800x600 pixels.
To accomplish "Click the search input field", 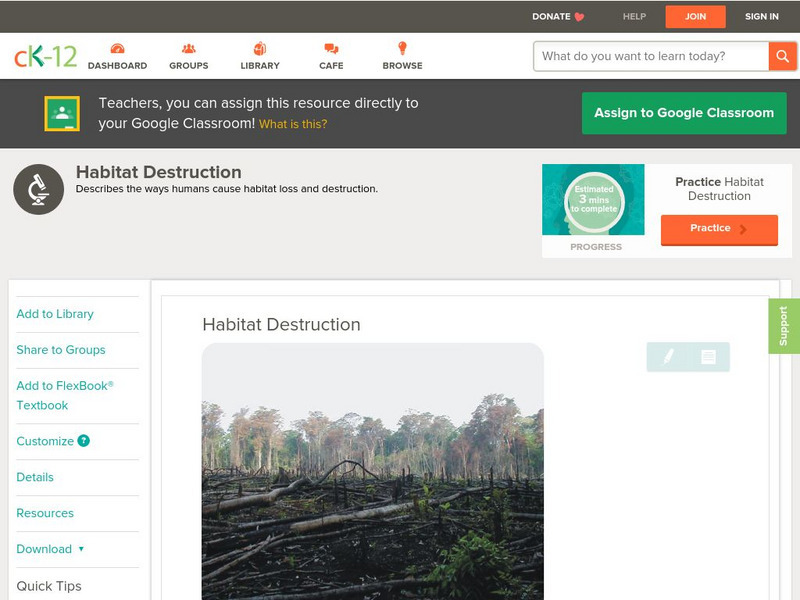I will 650,56.
